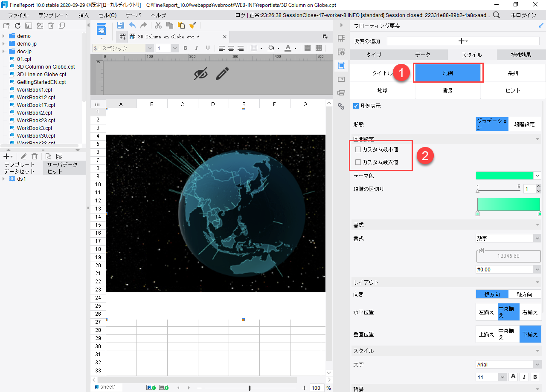Expand the demo folder in tree
The width and height of the screenshot is (546, 392).
[3, 36]
